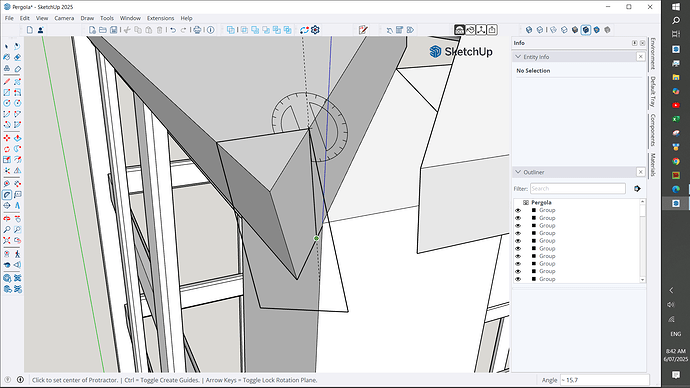The height and width of the screenshot is (388, 690).
Task: Hide the first Group in Outliner
Action: pos(518,210)
